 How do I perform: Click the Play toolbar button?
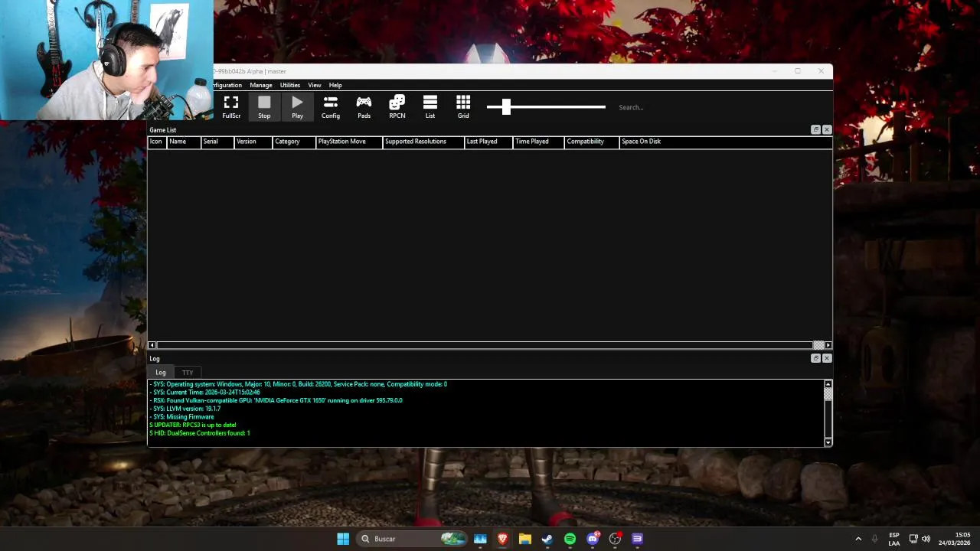click(x=297, y=107)
